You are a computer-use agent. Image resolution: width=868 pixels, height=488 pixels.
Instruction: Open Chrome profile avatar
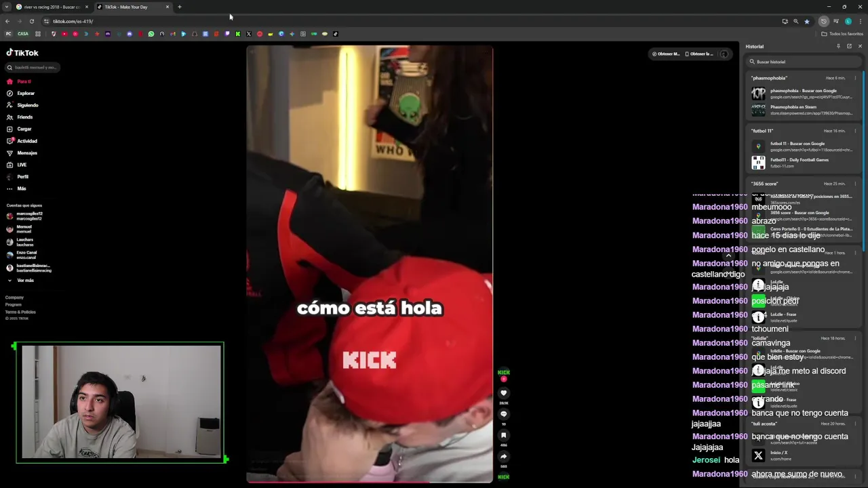tap(848, 21)
